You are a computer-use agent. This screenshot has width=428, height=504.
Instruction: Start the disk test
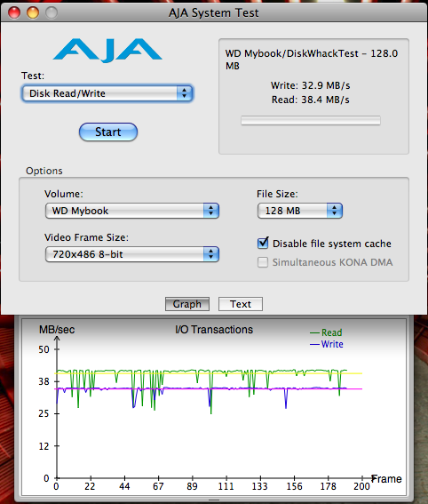(108, 132)
